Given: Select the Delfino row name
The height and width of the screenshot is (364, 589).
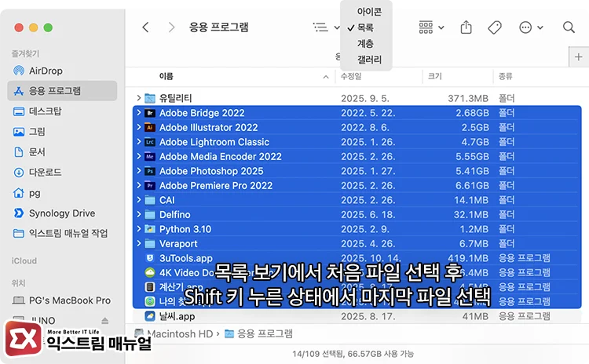Looking at the screenshot, I should [174, 215].
